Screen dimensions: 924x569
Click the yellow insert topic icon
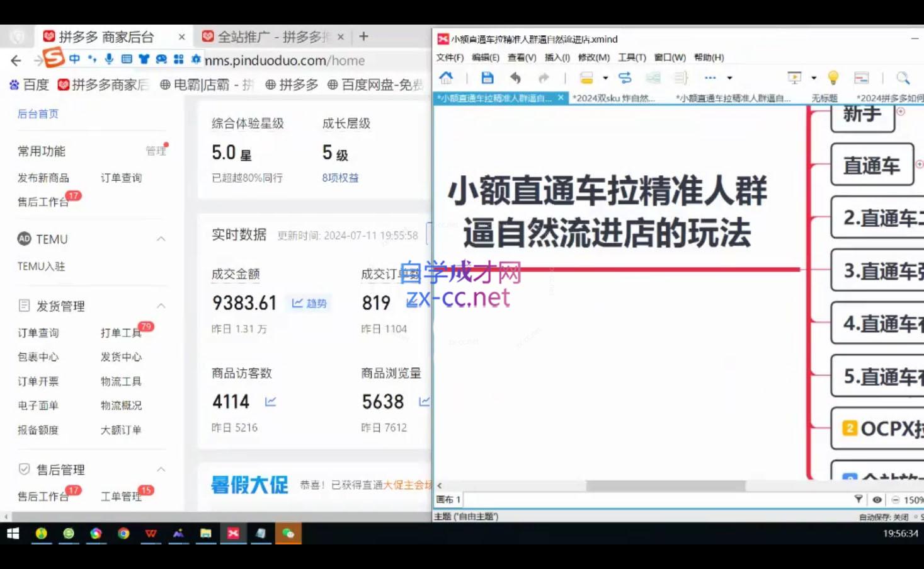pos(586,78)
